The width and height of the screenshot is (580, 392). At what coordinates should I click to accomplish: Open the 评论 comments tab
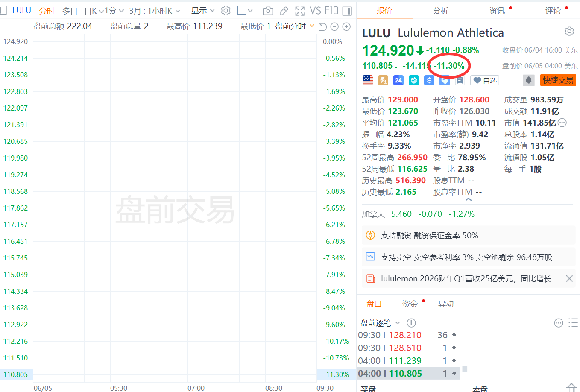tap(553, 10)
